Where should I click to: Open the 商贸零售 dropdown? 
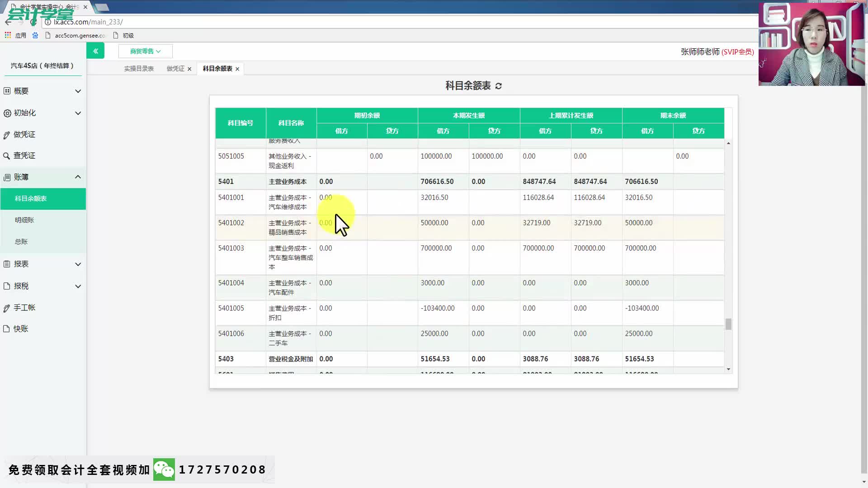[144, 51]
